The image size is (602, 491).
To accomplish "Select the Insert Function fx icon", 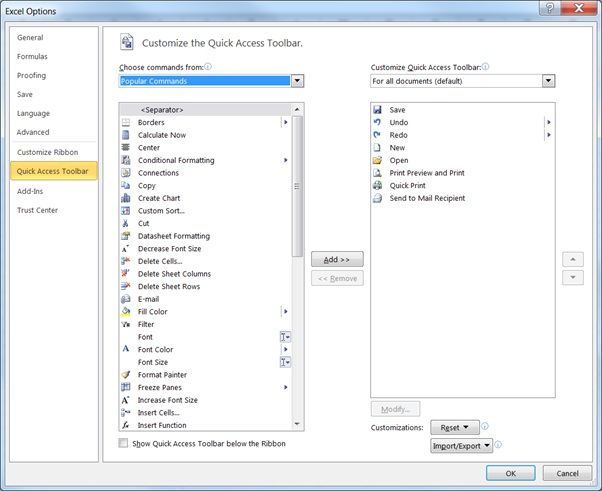I will (126, 425).
